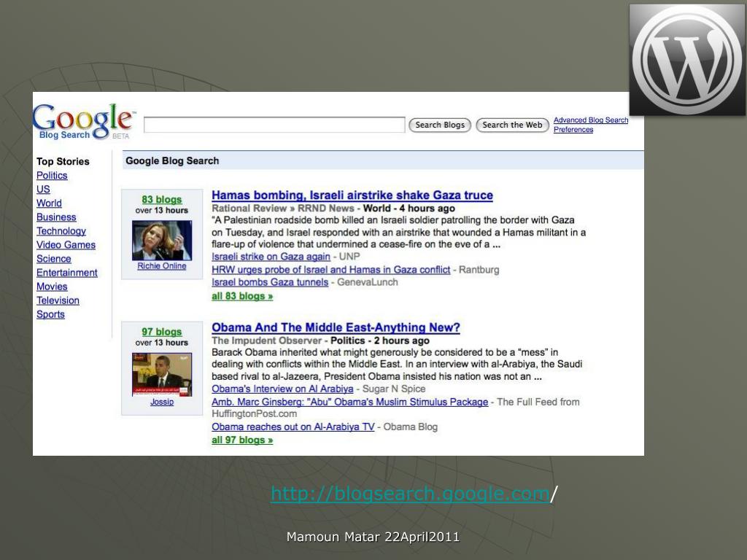Click the Search the Web button
Screen dimensions: 747x560
click(x=512, y=125)
